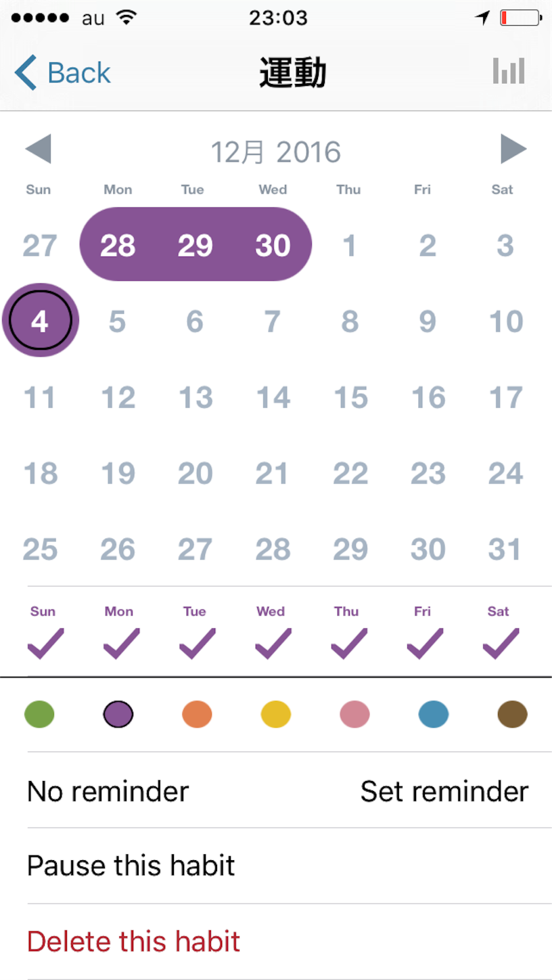Open the statistics bar chart icon
The image size is (552, 980).
509,70
